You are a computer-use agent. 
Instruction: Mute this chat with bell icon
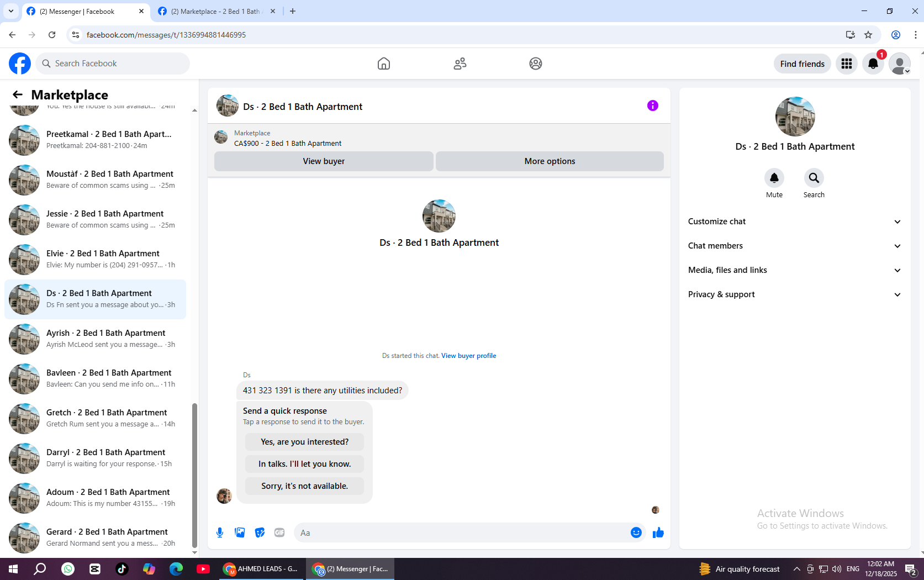tap(774, 178)
